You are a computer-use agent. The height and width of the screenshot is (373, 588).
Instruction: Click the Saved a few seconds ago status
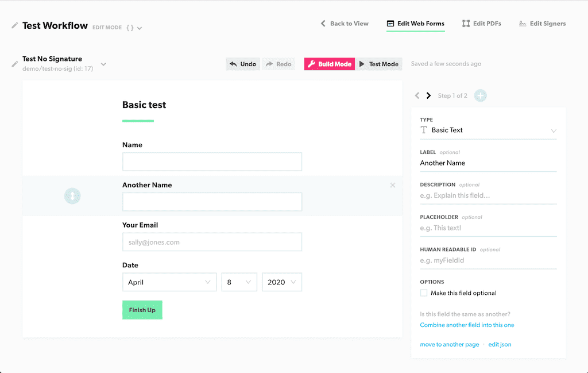tap(446, 64)
